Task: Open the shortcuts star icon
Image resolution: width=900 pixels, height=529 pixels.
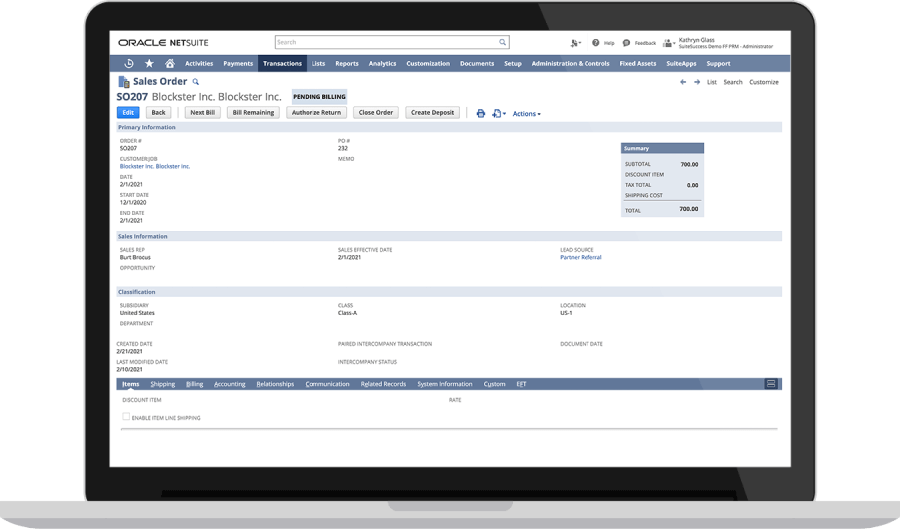Action: [x=149, y=63]
